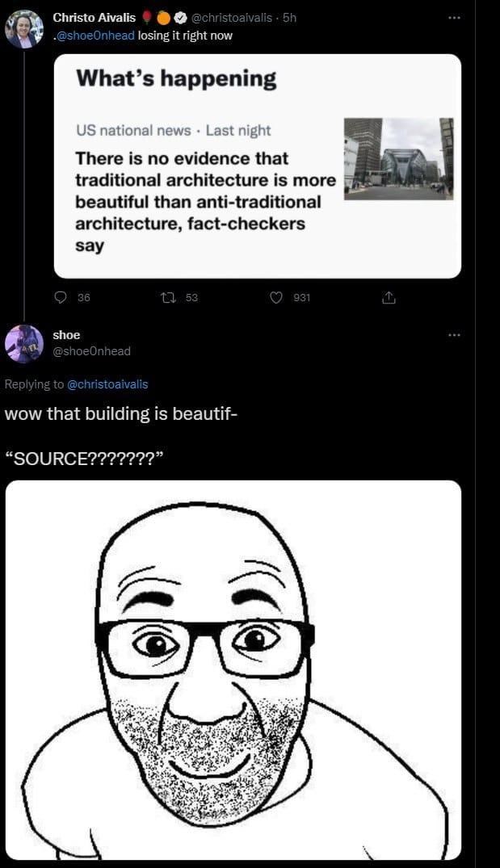Click the rose emoji badge beside Christo's name
The width and height of the screenshot is (500, 868).
tap(147, 18)
